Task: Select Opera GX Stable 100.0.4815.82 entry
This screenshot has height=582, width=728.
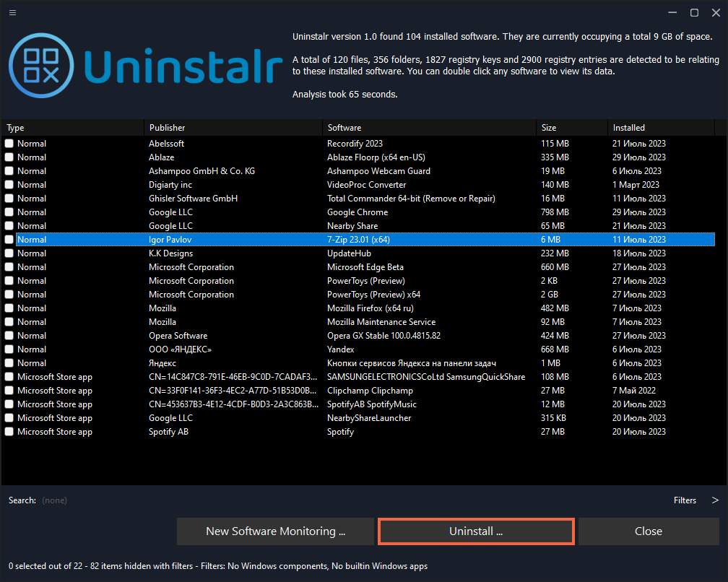Action: click(x=384, y=336)
